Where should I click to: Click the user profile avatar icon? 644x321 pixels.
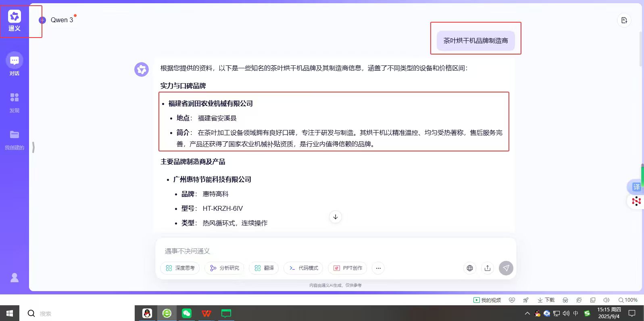pos(15,278)
